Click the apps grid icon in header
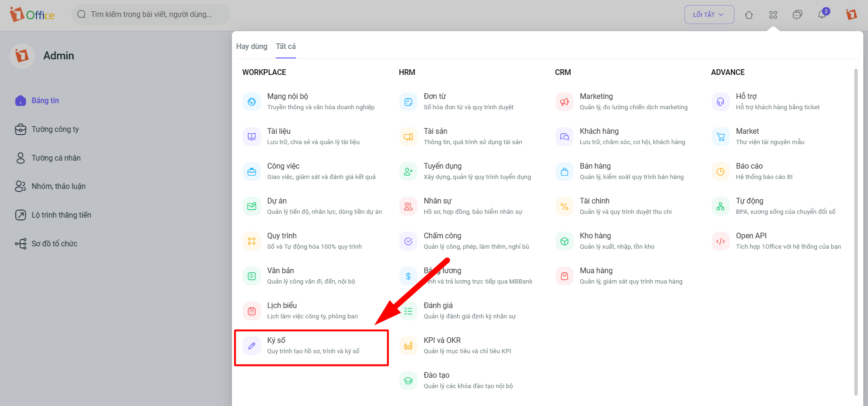Image resolution: width=868 pixels, height=406 pixels. pos(773,15)
